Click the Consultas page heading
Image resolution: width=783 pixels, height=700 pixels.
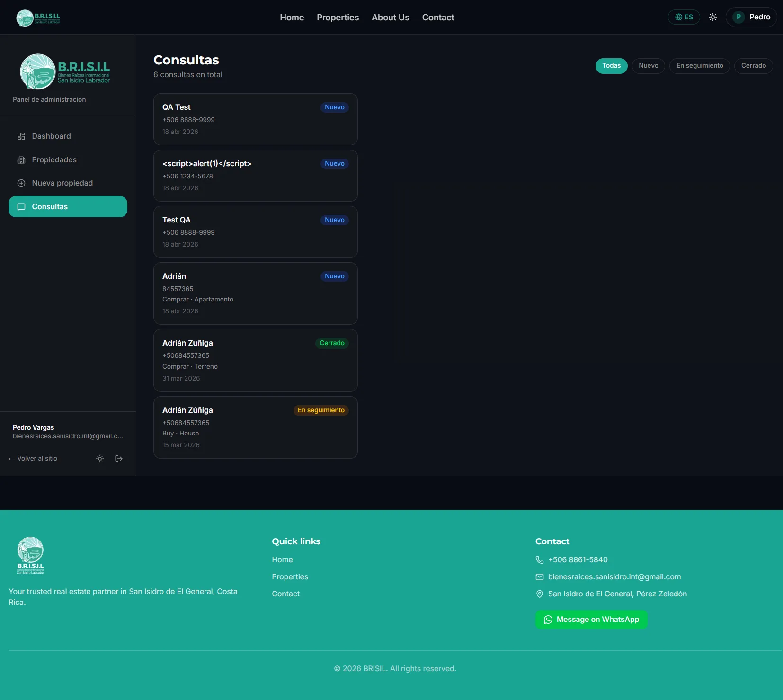coord(186,60)
